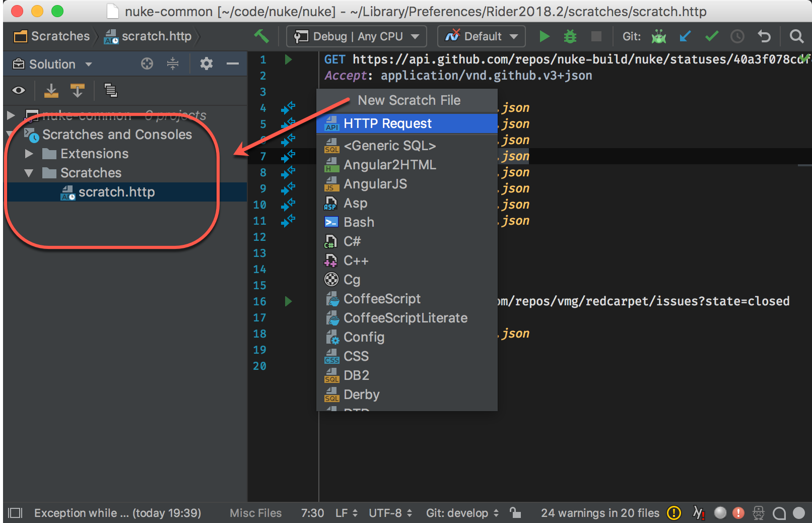Collapse all with the solution panel divider-arrows icon

pos(173,63)
